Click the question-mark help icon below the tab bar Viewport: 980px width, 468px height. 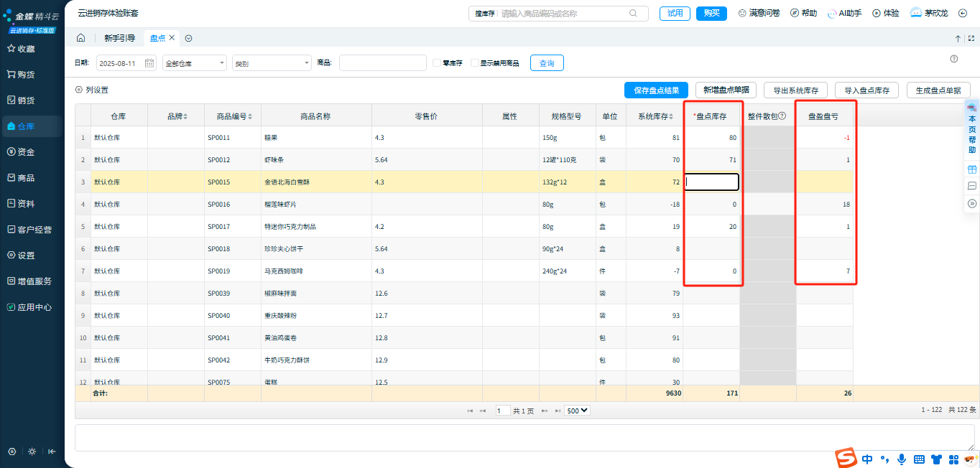click(954, 59)
